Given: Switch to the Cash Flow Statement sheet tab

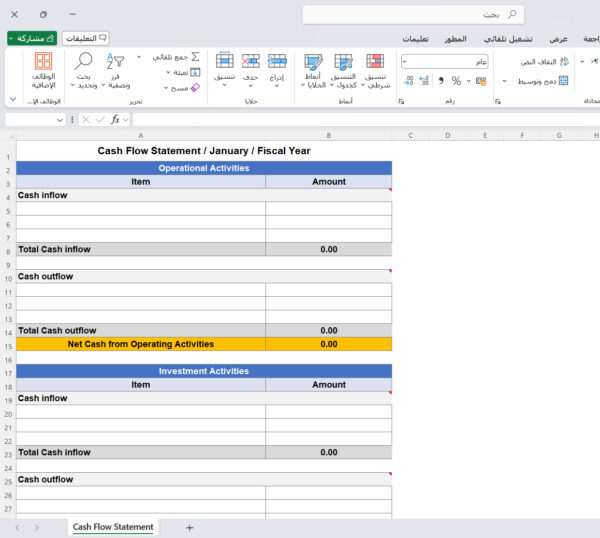Looking at the screenshot, I should pos(113,527).
